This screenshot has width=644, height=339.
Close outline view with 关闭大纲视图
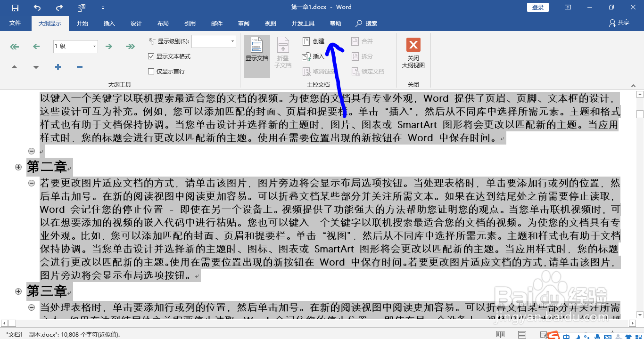413,53
